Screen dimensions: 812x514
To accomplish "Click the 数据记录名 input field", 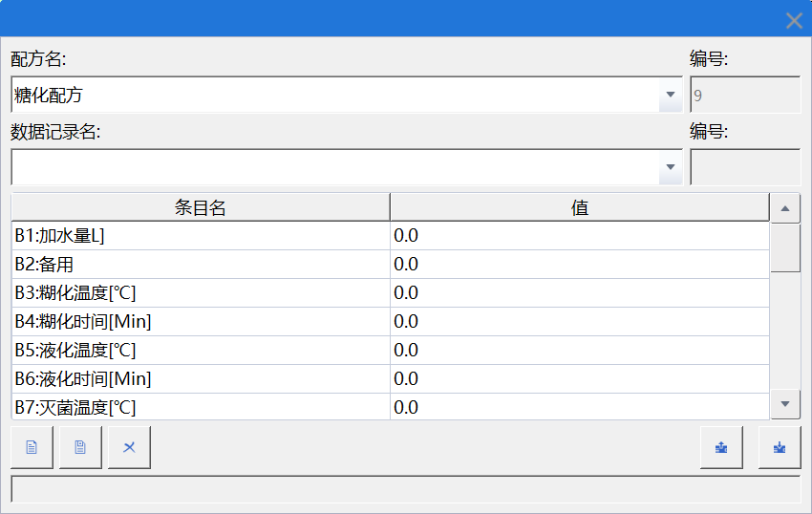I will coord(334,167).
